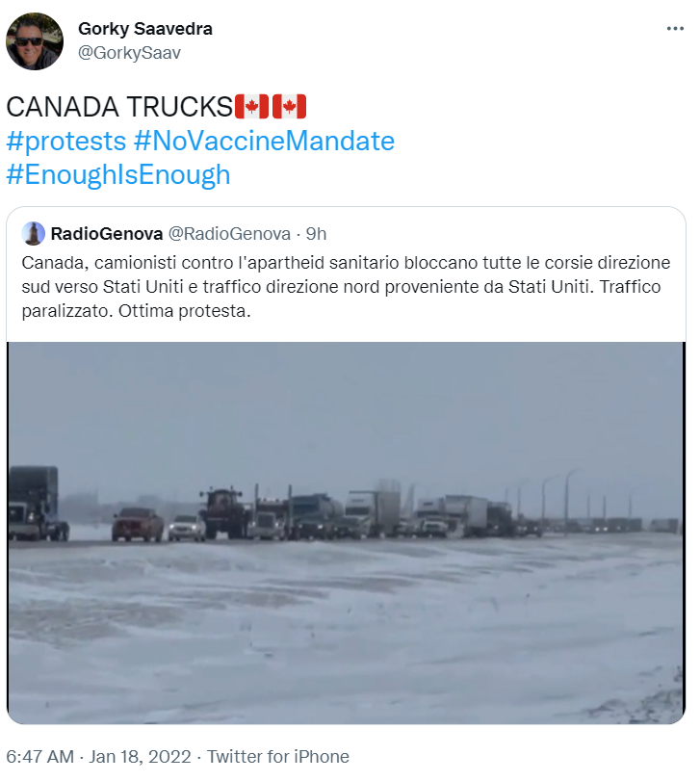Click the Twitter for iPhone source link
This screenshot has width=700, height=781.
[x=278, y=757]
